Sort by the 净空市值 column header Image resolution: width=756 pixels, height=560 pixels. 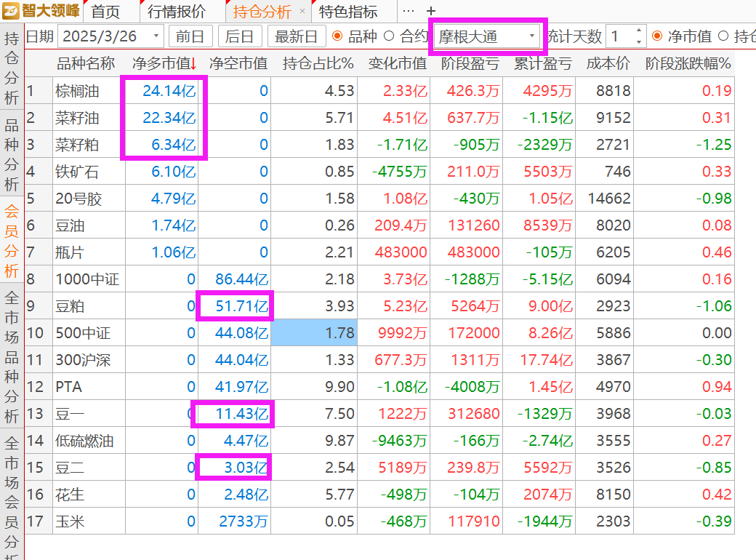(238, 63)
